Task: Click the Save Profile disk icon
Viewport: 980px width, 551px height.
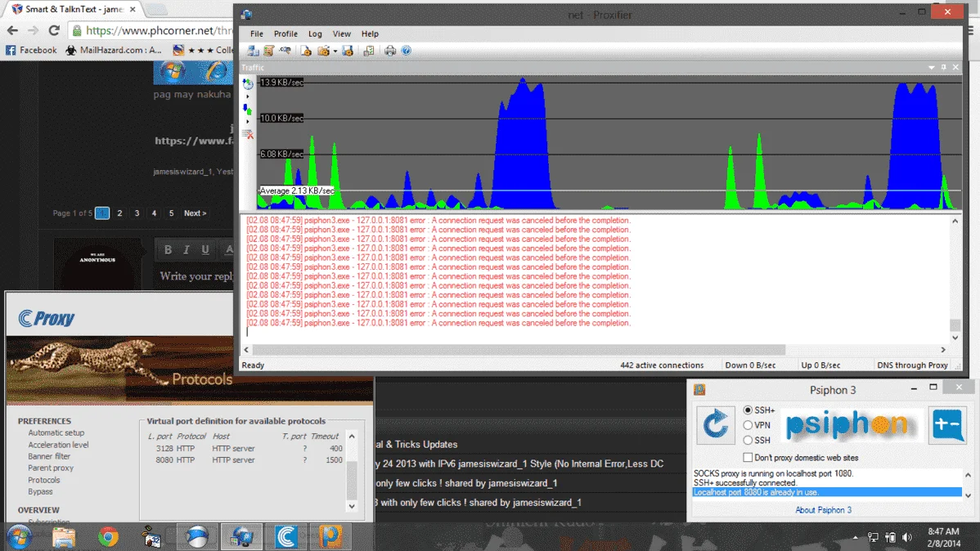Action: pyautogui.click(x=348, y=51)
